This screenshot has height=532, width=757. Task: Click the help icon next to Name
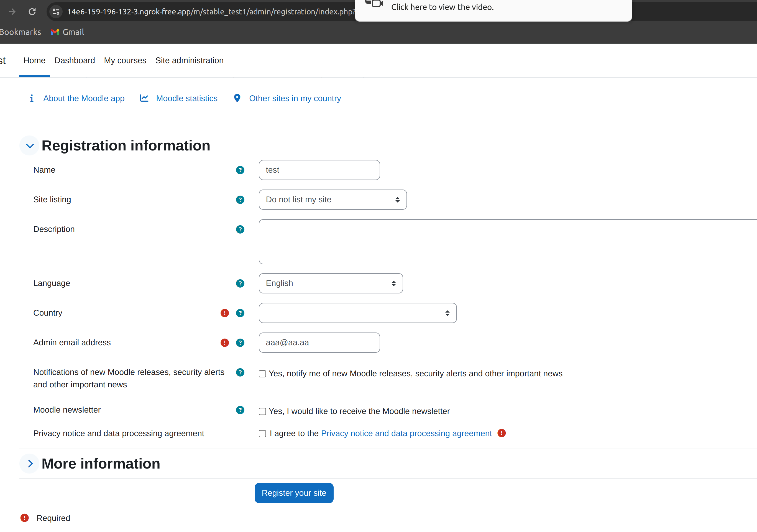(240, 170)
